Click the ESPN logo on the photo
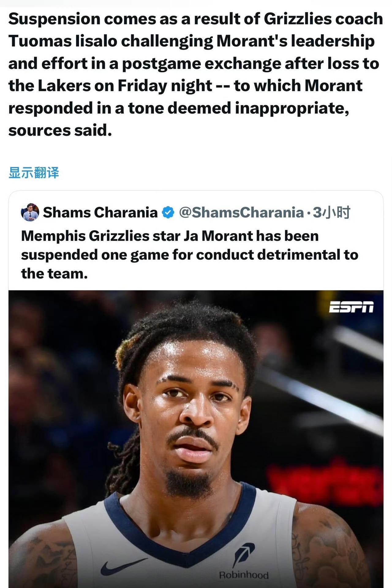 [x=351, y=307]
